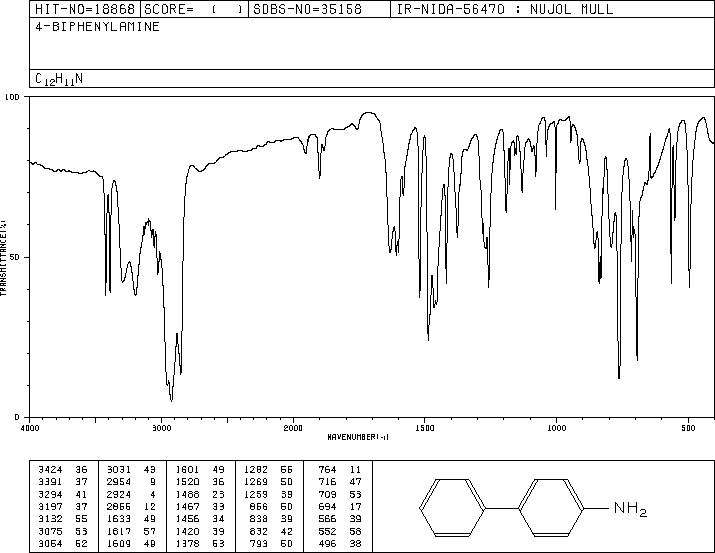
Task: Select peak table entry 832
Action: click(271, 532)
